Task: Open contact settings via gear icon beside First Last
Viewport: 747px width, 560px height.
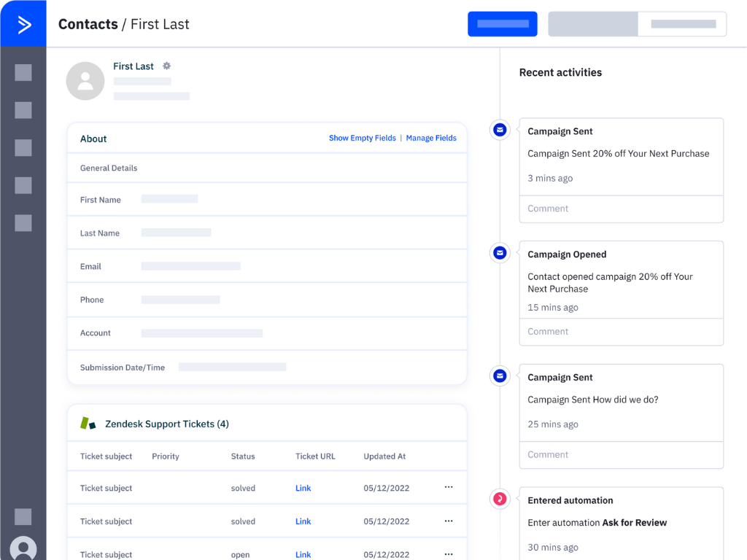Action: point(166,66)
